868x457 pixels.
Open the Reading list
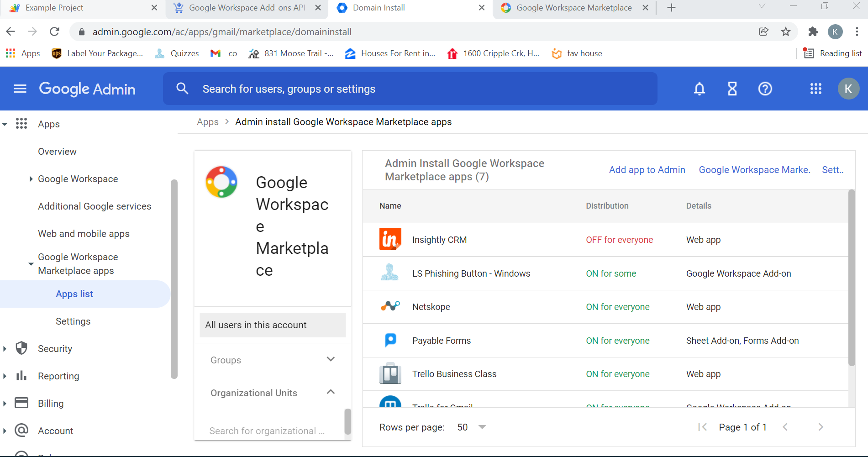pyautogui.click(x=832, y=53)
